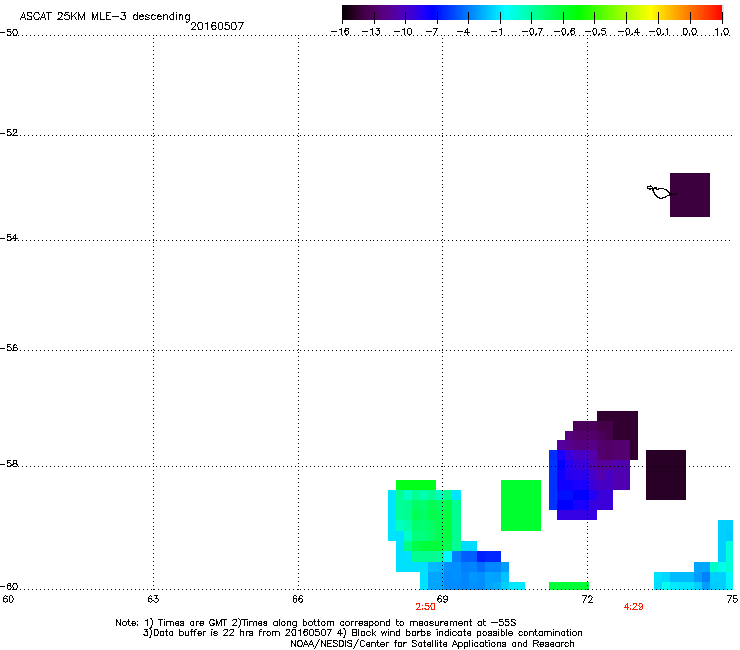Click the title 'ASCAT 25KM MLE-3 descending'

pos(105,16)
